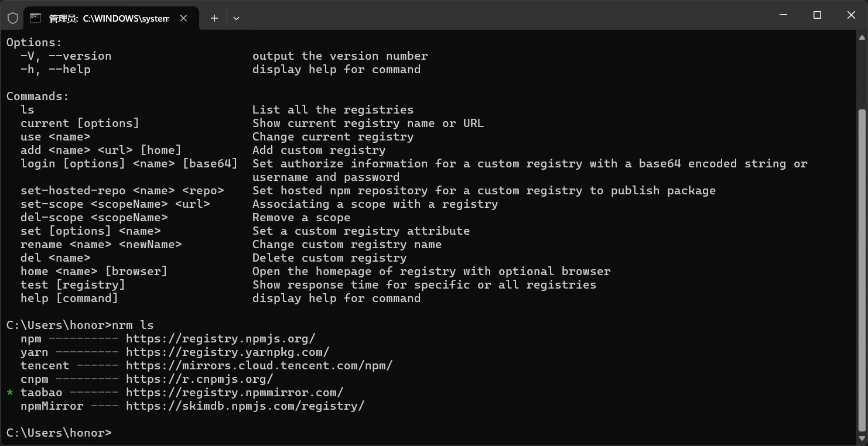
Task: Open a new tab with the plus button
Action: pos(214,18)
